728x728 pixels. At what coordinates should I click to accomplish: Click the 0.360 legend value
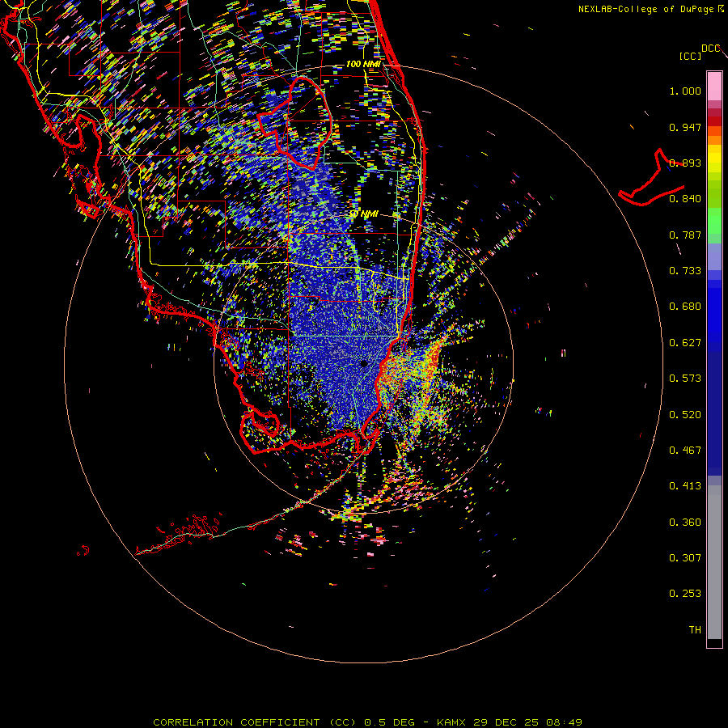click(x=685, y=523)
